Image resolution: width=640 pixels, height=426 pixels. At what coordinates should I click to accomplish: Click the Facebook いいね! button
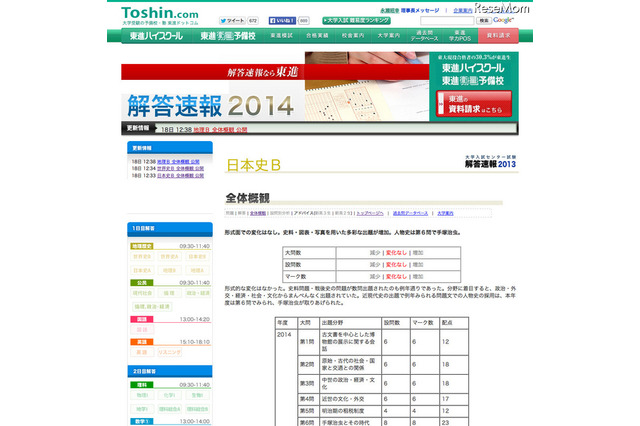282,20
